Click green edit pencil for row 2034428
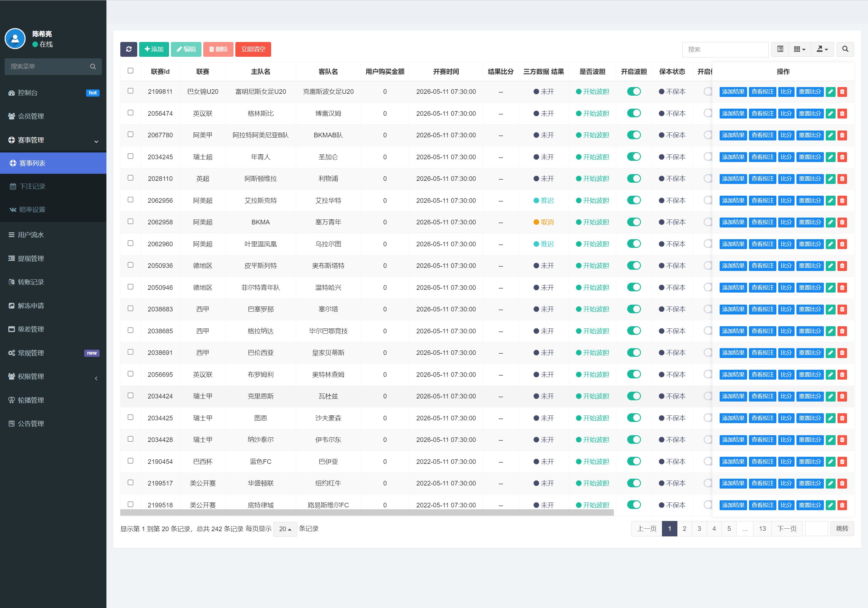The width and height of the screenshot is (868, 608). (831, 439)
